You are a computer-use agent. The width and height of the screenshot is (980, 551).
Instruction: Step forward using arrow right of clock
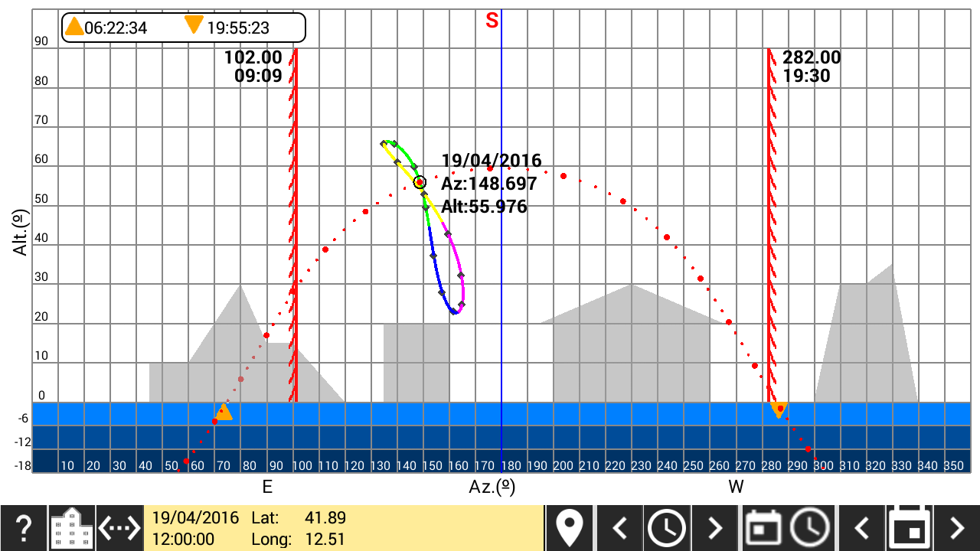pyautogui.click(x=714, y=528)
